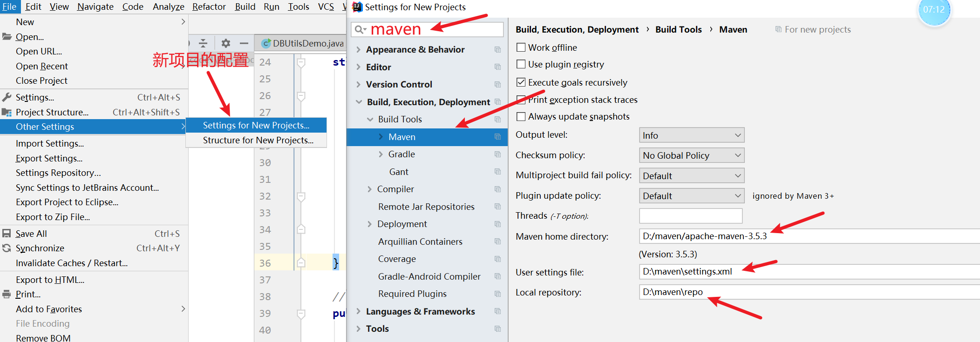Click the Threads input field

[691, 216]
